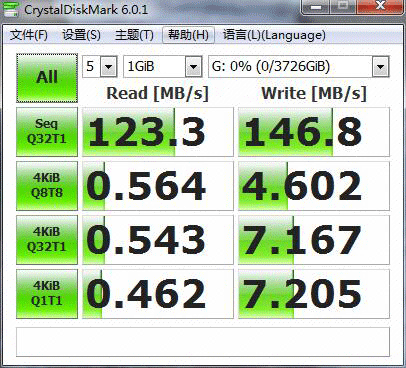Click the 4KiB Q32T1 read result 0.543

point(158,240)
